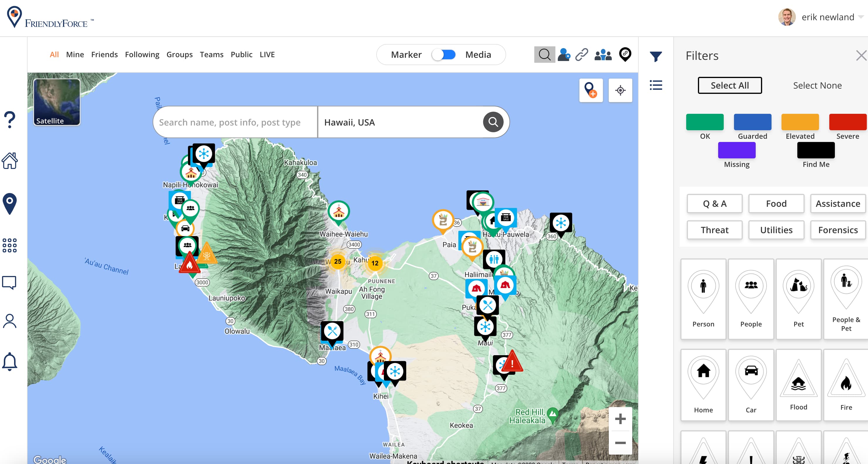Open the Satellite map view thumbnail

tap(56, 102)
